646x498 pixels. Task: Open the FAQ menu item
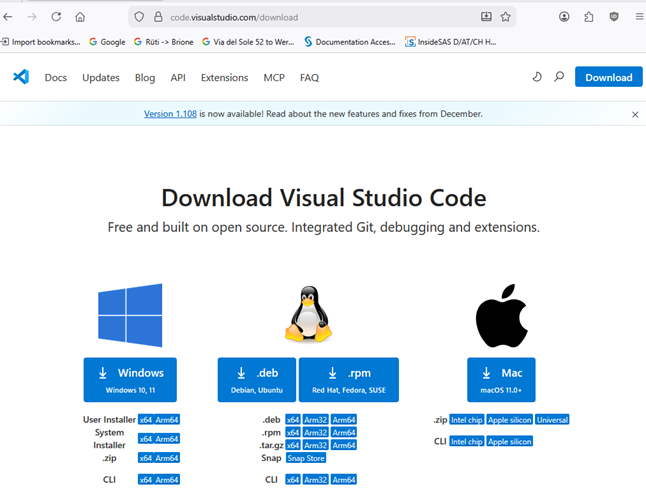(x=309, y=77)
